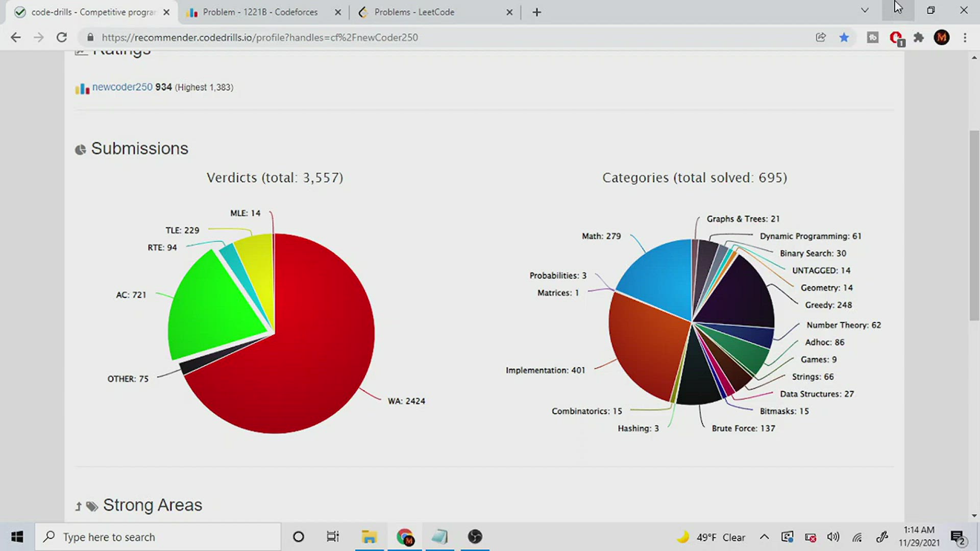Click the share page icon in address bar

(821, 37)
